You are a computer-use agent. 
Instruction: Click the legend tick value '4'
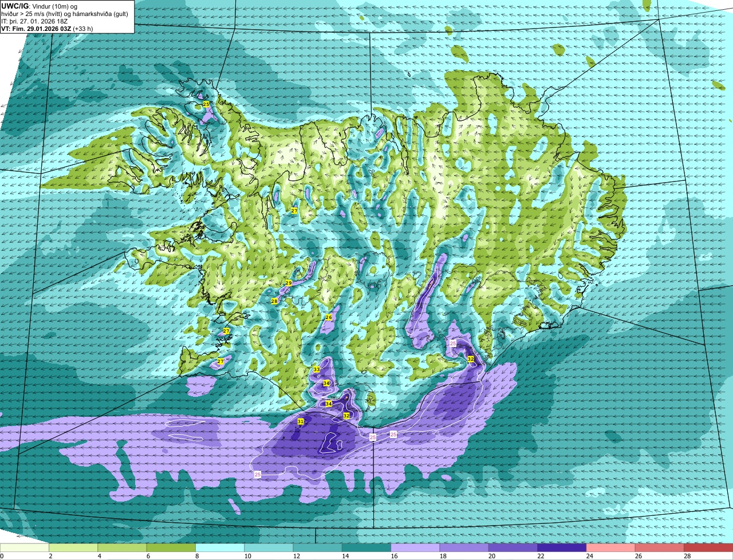[x=99, y=556]
